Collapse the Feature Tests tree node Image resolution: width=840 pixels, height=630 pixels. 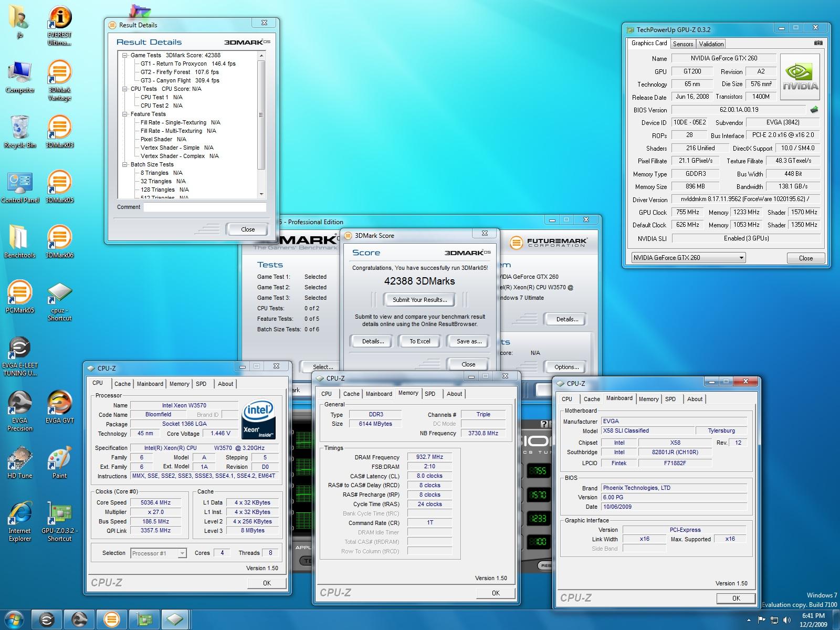(x=125, y=114)
